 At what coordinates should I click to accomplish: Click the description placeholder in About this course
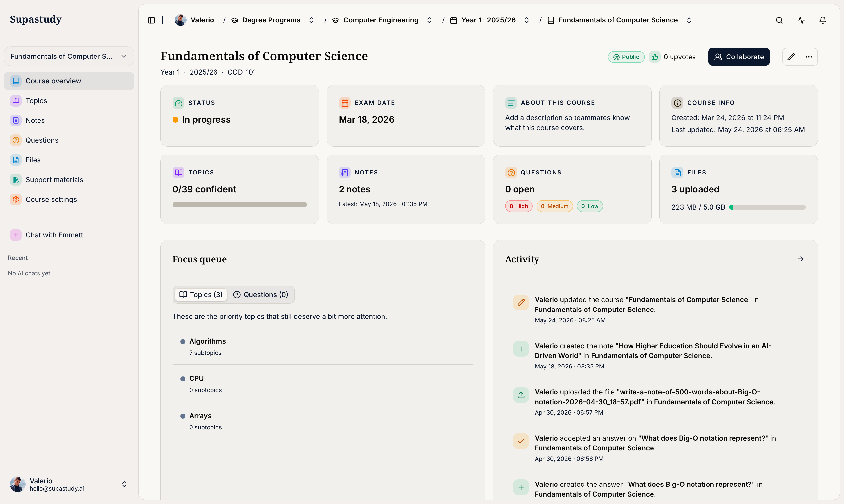point(567,123)
